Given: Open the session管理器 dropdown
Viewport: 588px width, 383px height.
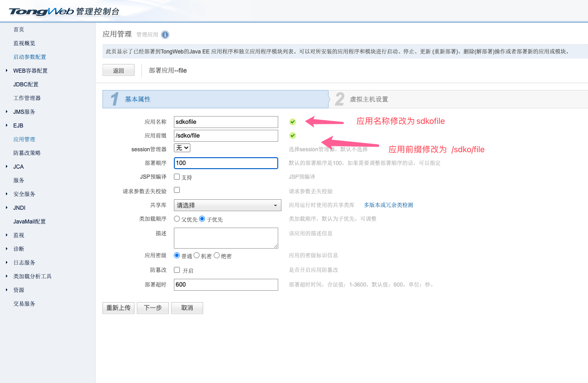Looking at the screenshot, I should (182, 148).
